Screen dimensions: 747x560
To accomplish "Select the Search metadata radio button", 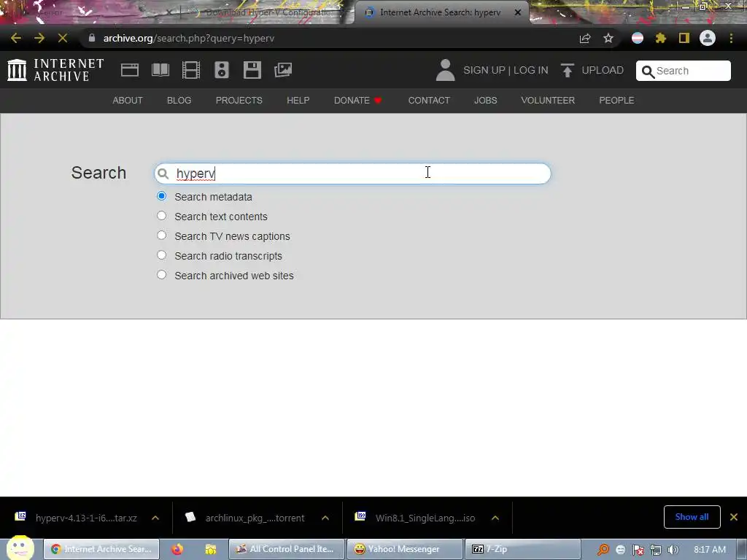I will click(x=161, y=195).
